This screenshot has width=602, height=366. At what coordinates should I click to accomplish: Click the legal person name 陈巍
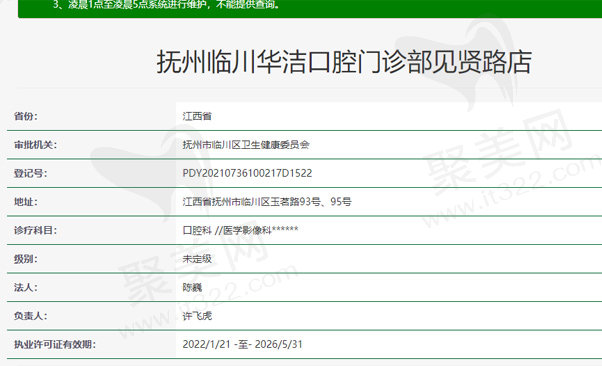(192, 287)
